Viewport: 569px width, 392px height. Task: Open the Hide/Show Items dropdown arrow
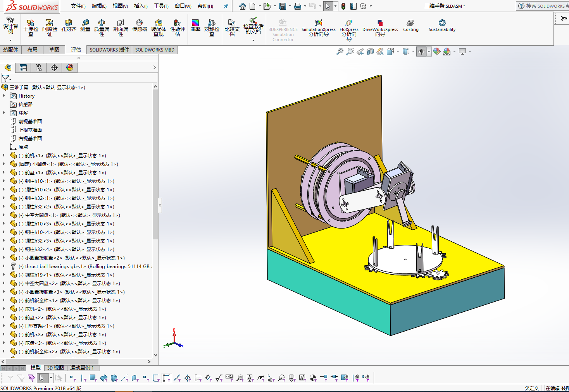pos(429,52)
